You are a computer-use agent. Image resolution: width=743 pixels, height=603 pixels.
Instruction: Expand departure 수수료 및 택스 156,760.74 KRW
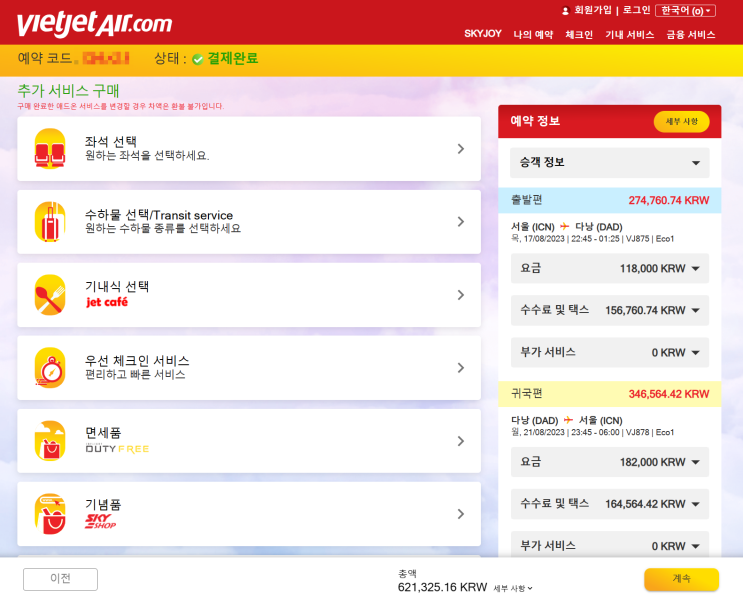(x=609, y=310)
